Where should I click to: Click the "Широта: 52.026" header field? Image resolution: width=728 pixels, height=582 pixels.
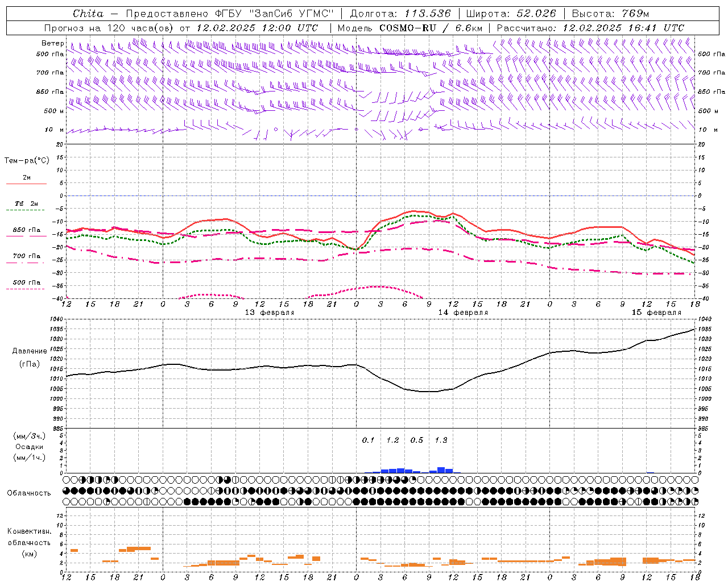click(x=511, y=14)
